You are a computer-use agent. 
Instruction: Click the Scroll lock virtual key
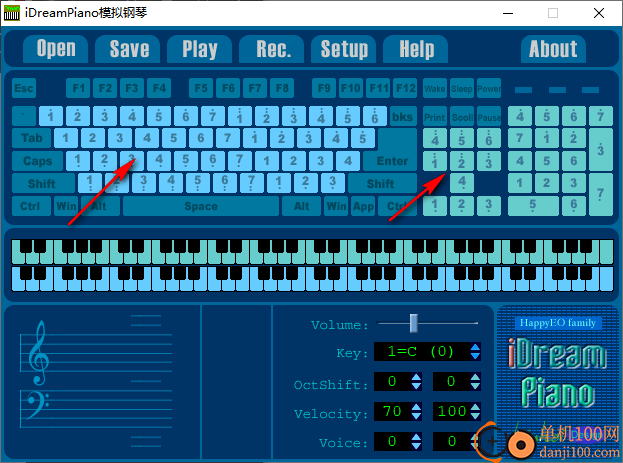[x=462, y=116]
